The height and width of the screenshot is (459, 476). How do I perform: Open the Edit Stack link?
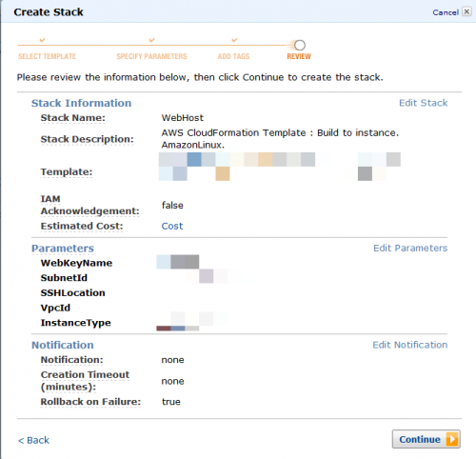pyautogui.click(x=423, y=103)
